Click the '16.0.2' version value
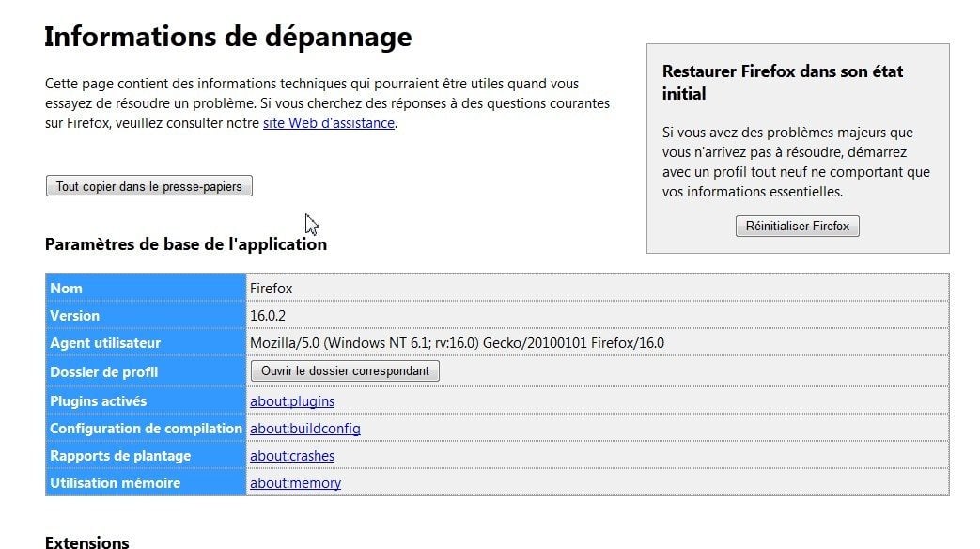980x549 pixels. click(x=268, y=316)
